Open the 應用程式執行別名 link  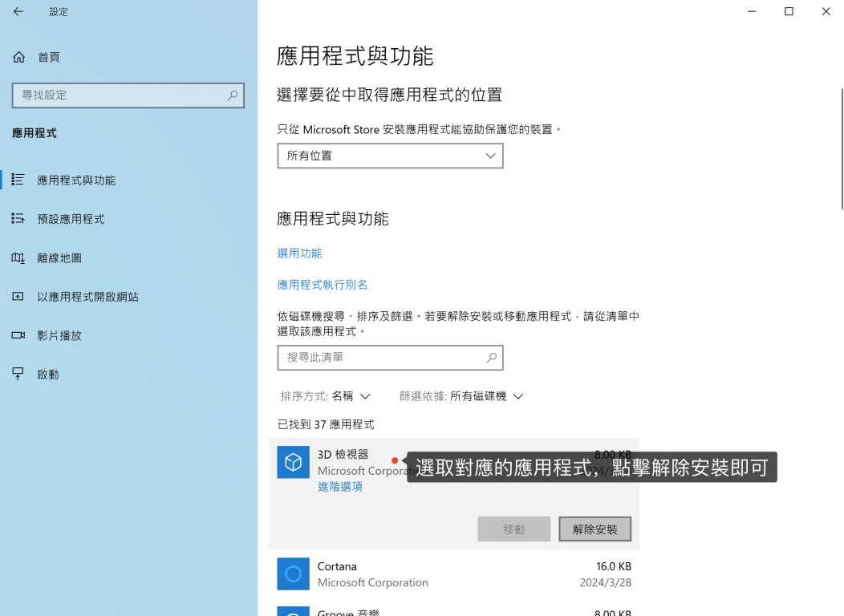[x=323, y=285]
